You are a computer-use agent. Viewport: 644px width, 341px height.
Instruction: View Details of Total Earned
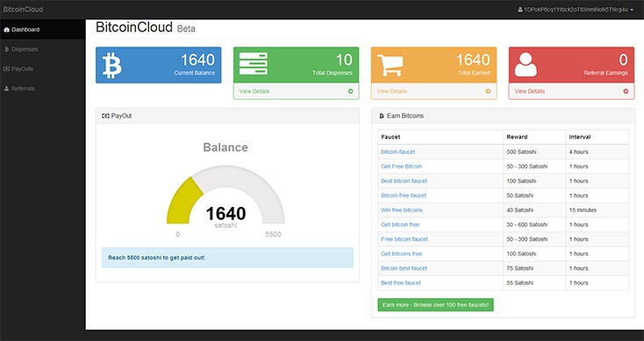tap(392, 91)
